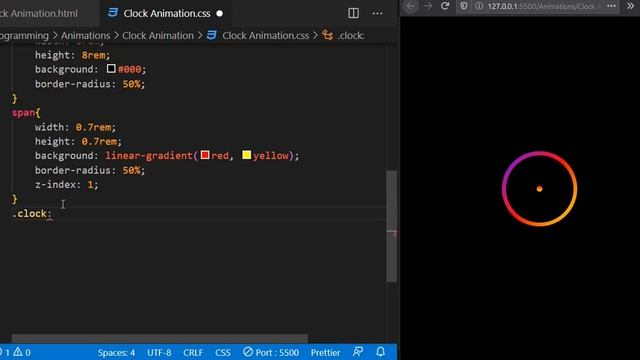Open page actions menu in address bar
This screenshot has height=360, width=640.
[x=611, y=6]
